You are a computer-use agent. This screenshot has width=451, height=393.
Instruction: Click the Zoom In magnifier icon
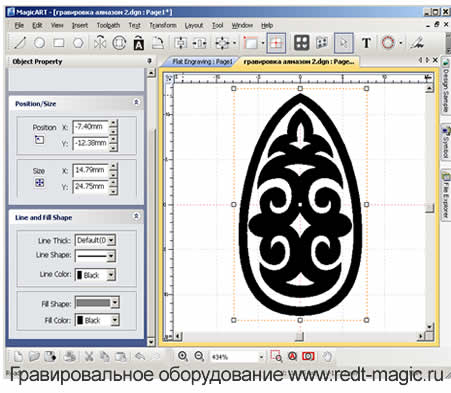point(182,356)
